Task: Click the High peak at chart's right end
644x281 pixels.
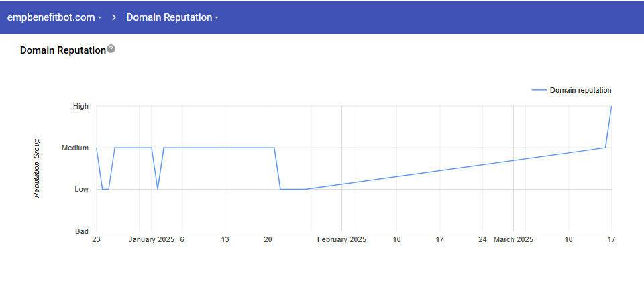Action: click(x=610, y=107)
